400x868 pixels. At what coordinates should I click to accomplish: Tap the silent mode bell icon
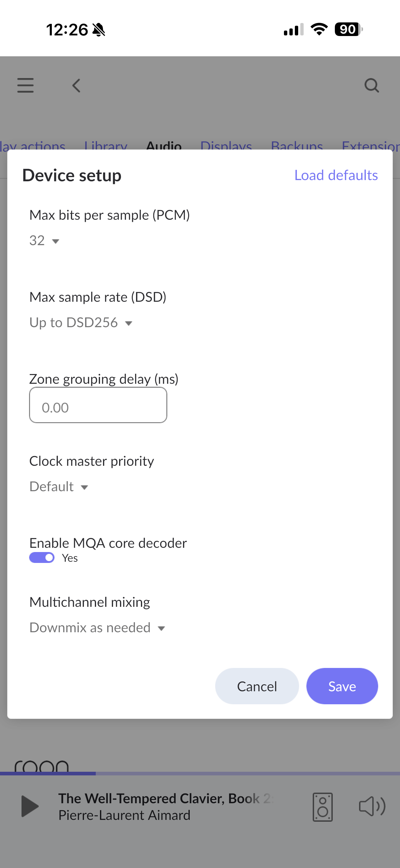point(99,30)
